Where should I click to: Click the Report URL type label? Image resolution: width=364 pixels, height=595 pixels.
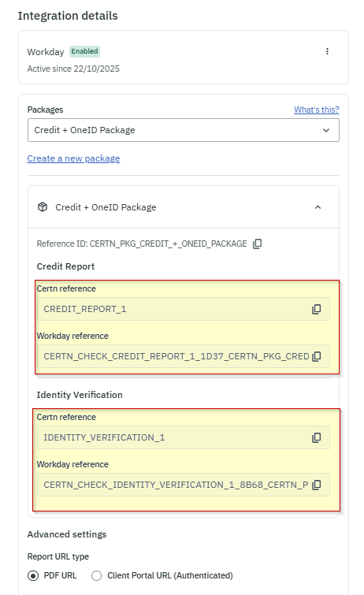(x=58, y=556)
